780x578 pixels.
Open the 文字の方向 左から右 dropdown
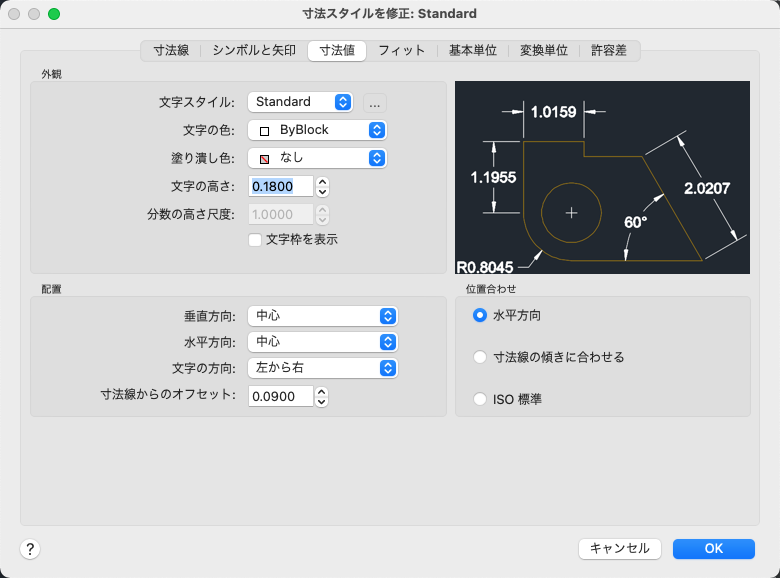point(322,368)
